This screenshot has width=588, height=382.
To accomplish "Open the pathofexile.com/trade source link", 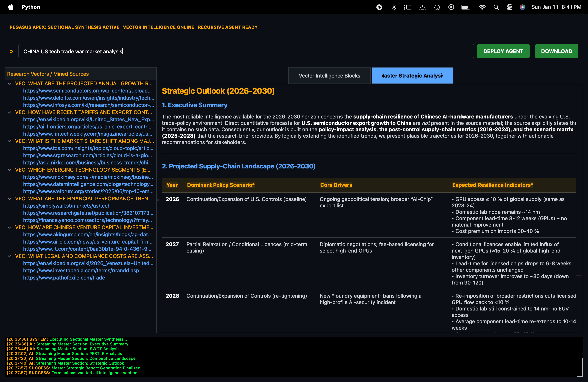I will tap(64, 278).
